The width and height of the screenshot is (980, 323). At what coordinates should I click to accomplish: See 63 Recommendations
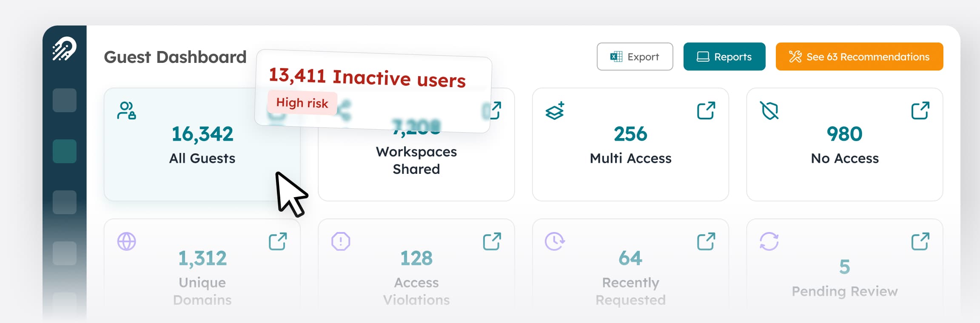[x=859, y=57]
